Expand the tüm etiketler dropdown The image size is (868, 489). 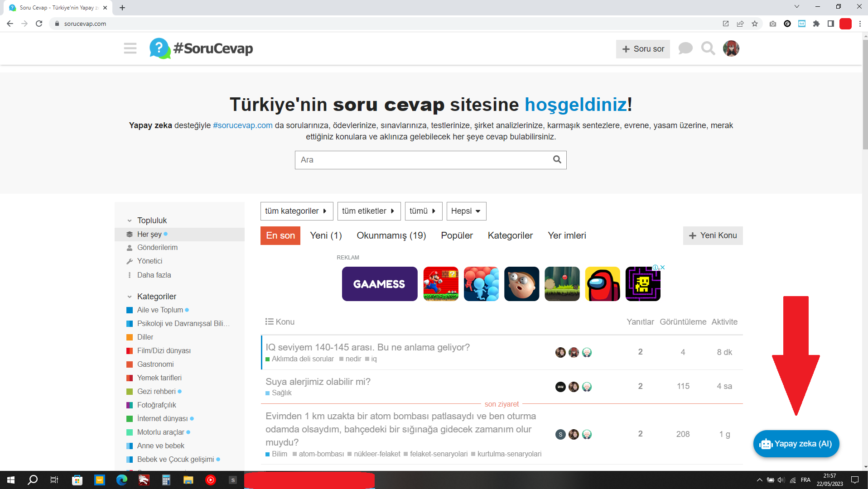368,211
